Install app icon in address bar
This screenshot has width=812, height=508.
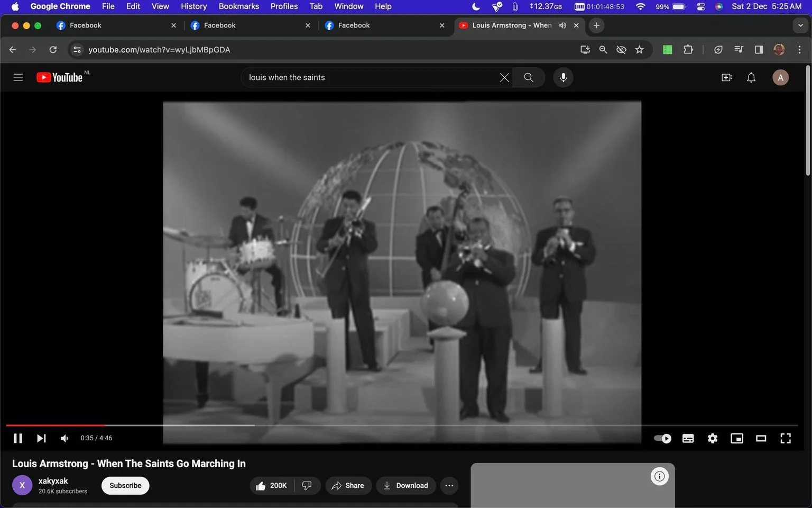click(x=585, y=50)
